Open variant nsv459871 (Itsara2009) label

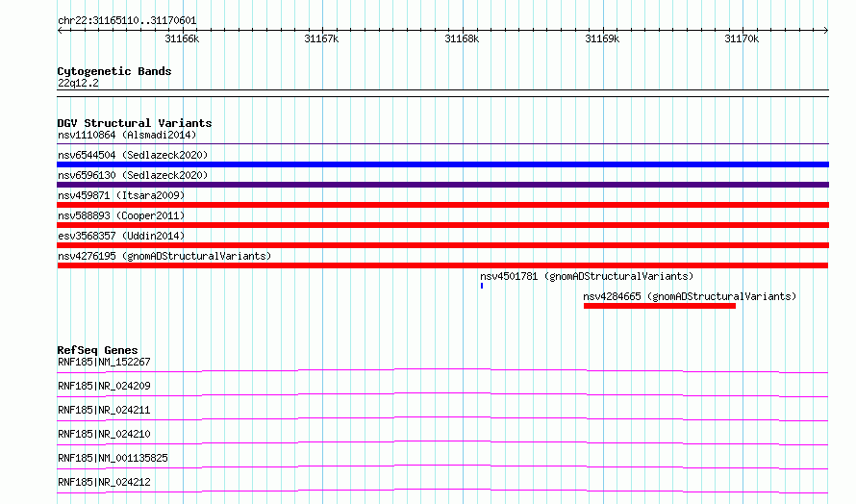coord(121,195)
